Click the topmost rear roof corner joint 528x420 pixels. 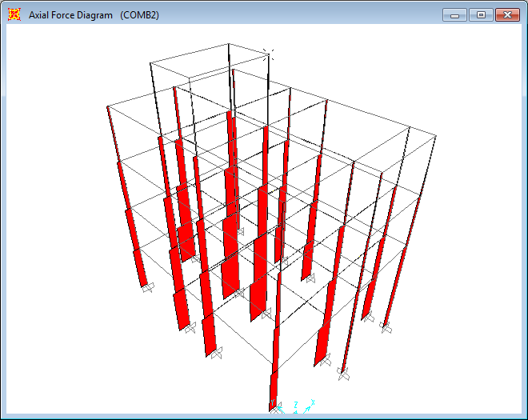[230, 43]
